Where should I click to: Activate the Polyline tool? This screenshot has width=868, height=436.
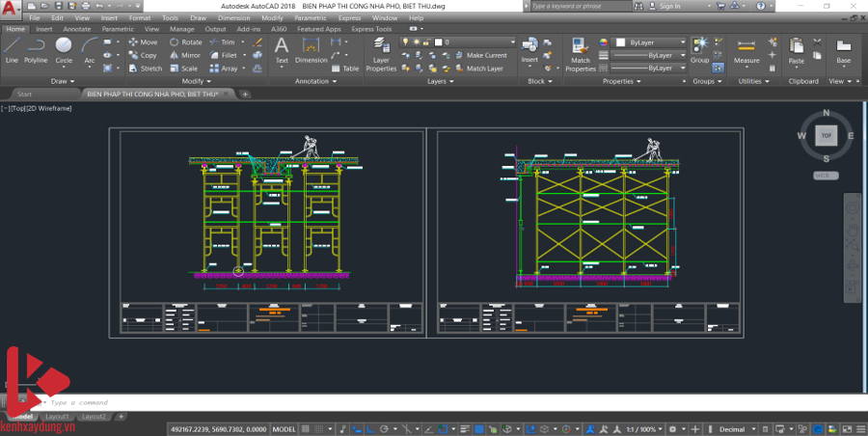36,49
